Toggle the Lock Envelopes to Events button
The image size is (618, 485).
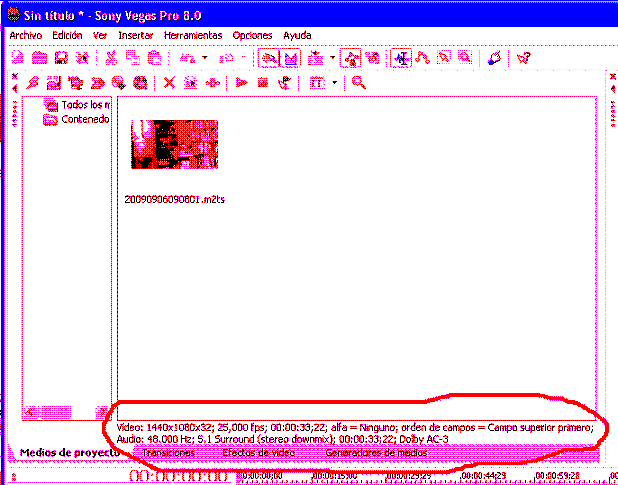(350, 59)
